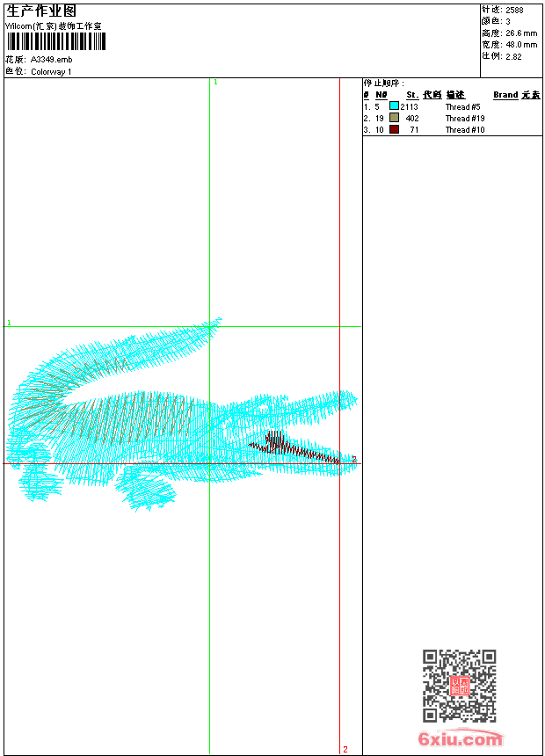545x756 pixels.
Task: Click needle number 10 in row 3
Action: (x=380, y=130)
